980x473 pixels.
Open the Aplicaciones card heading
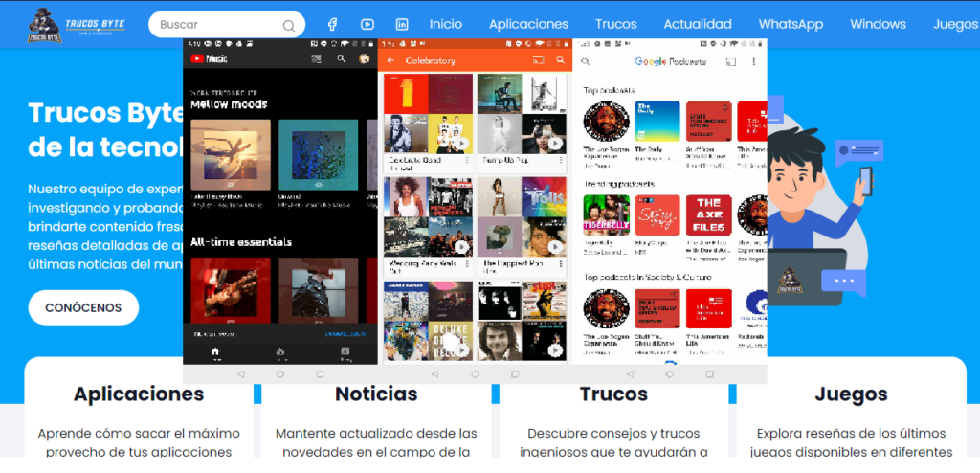click(x=139, y=394)
